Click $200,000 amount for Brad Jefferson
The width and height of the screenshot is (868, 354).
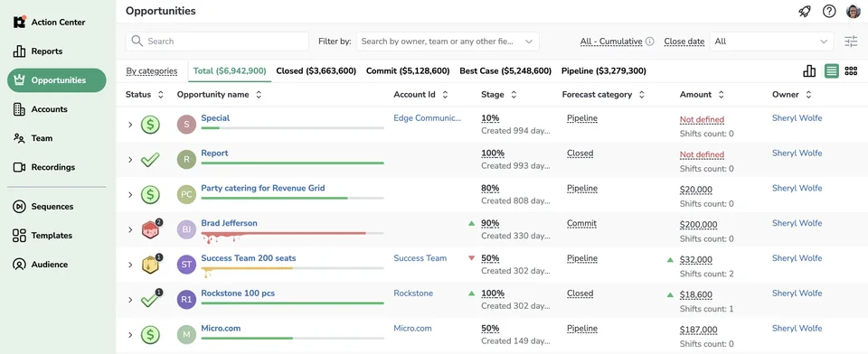699,225
